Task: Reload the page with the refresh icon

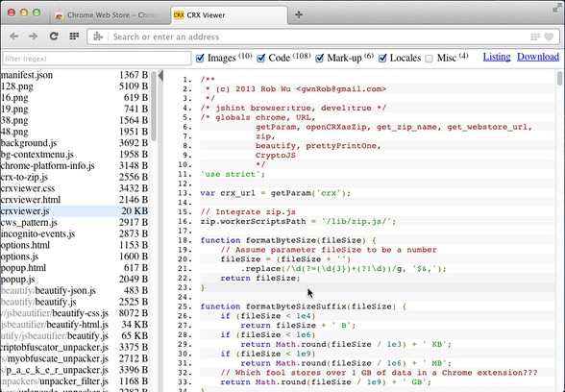Action: 54,37
